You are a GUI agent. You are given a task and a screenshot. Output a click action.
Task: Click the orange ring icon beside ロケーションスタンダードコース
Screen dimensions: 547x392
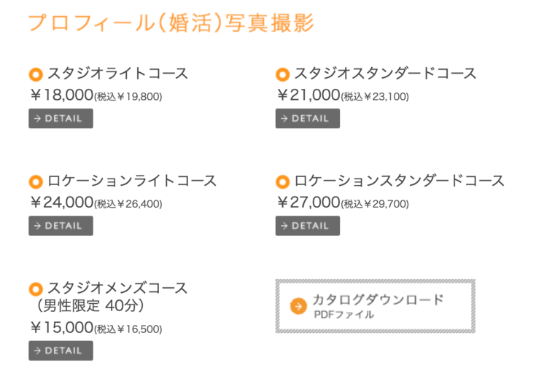[x=282, y=182]
